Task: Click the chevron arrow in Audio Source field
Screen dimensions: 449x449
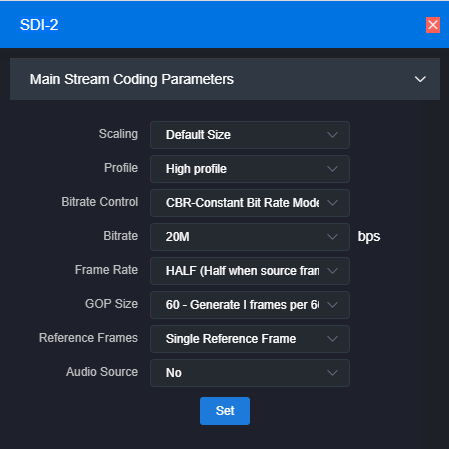Action: (332, 373)
